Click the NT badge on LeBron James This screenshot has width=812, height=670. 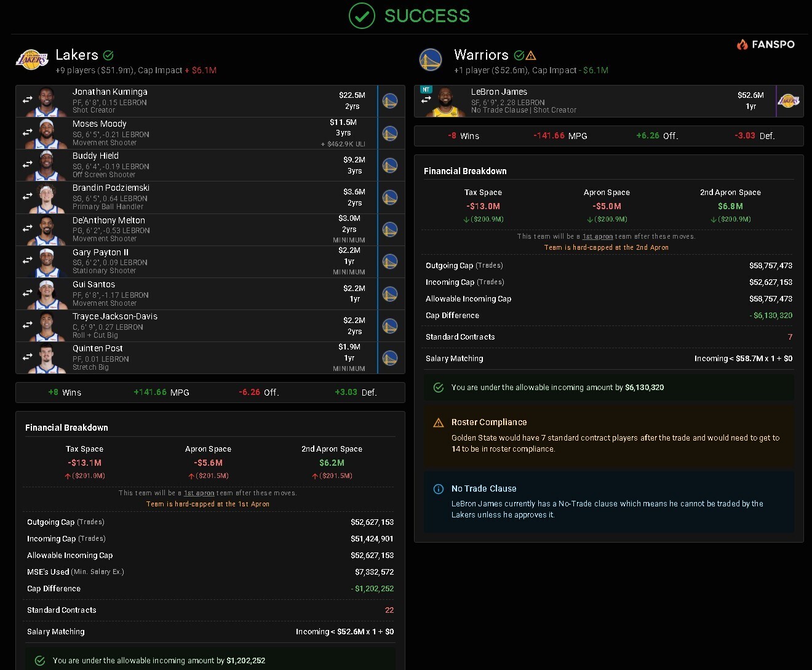(426, 89)
